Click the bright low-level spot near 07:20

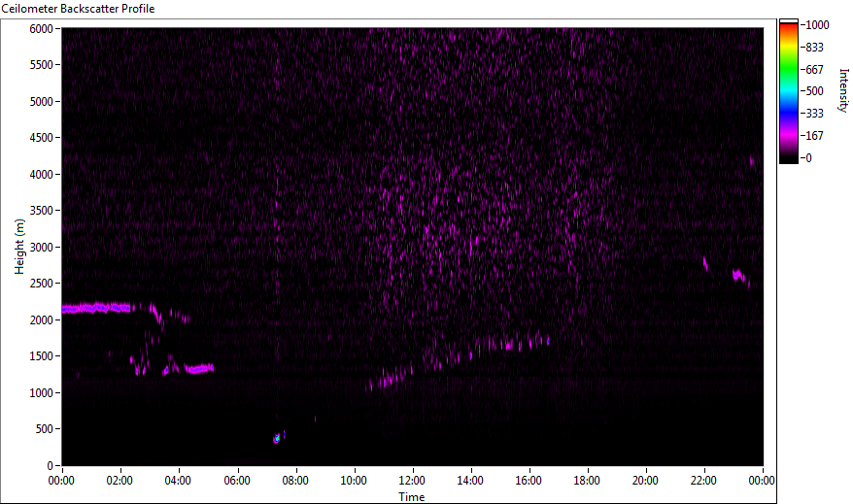(x=277, y=438)
